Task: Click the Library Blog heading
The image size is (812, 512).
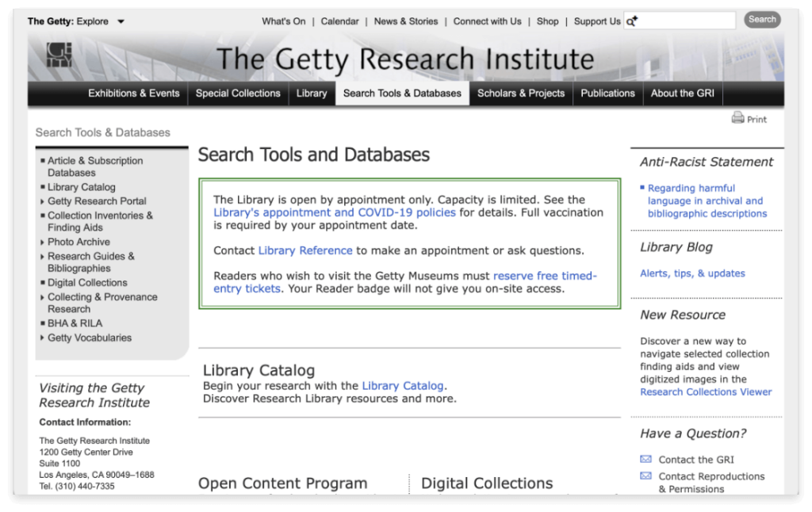Action: pyautogui.click(x=676, y=247)
